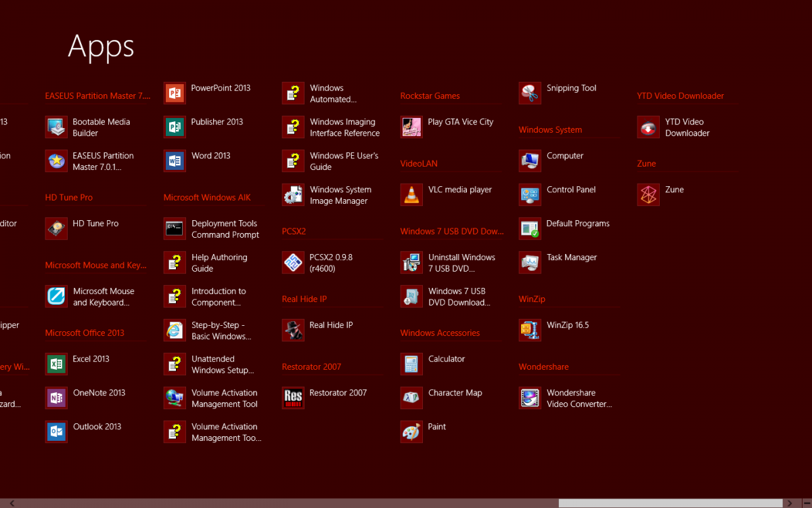This screenshot has height=508, width=812.
Task: Open the VLC media player icon
Action: pos(411,195)
